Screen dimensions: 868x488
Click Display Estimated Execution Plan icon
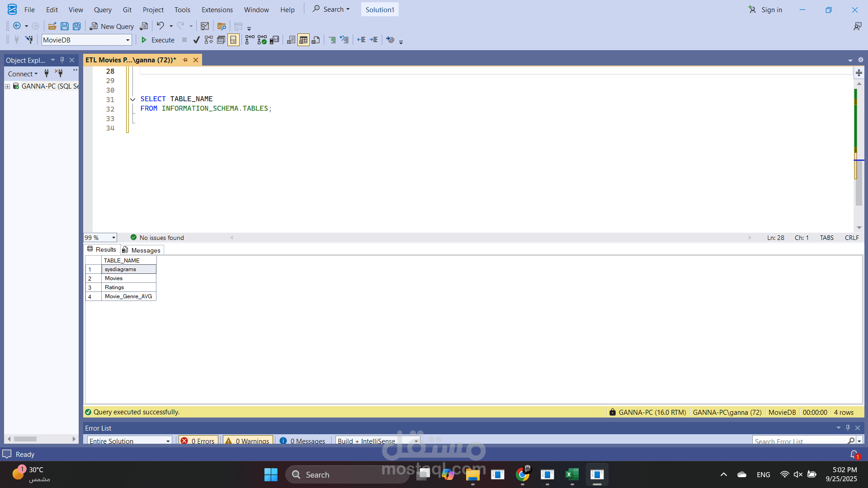point(208,40)
